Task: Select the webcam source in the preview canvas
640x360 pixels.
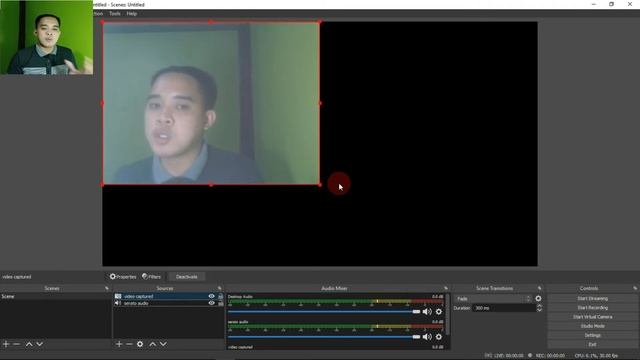Action: click(211, 103)
